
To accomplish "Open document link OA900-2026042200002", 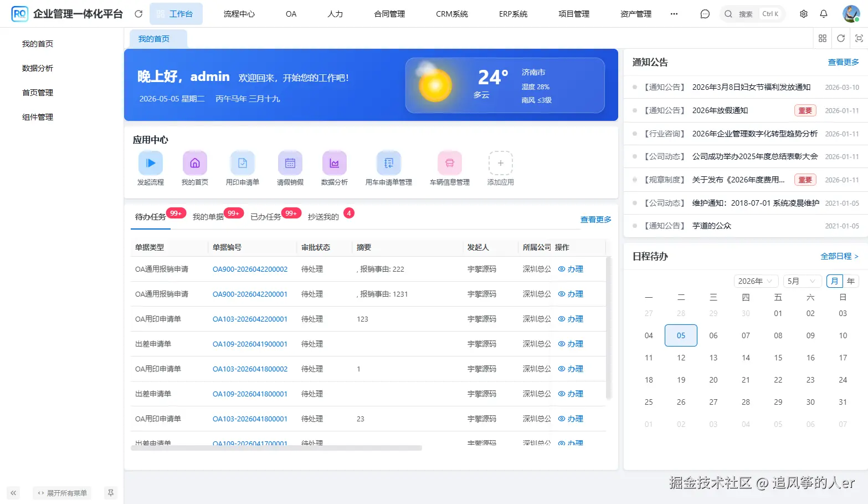I will coord(250,269).
